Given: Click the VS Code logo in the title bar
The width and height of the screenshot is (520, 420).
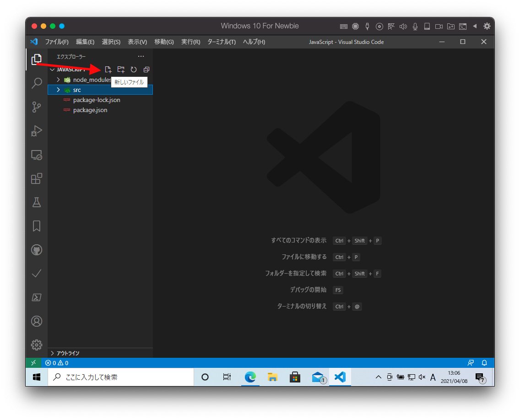Looking at the screenshot, I should point(34,42).
